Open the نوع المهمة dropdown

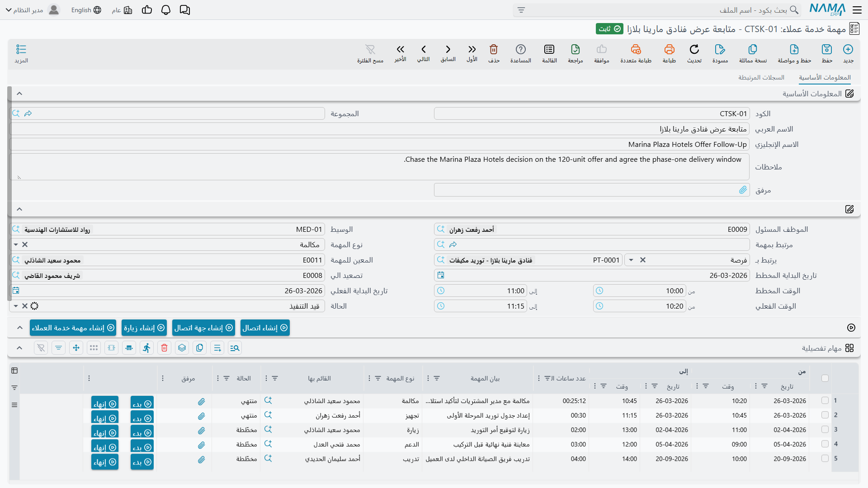pos(16,244)
